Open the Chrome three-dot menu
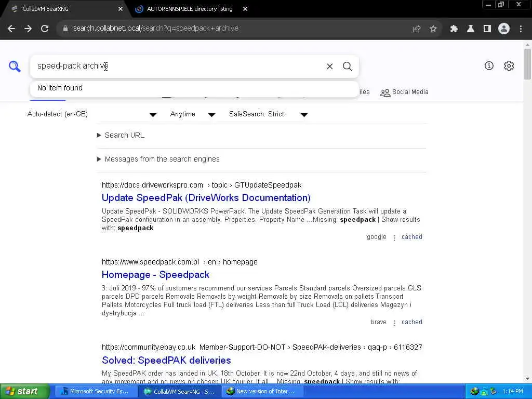This screenshot has width=532, height=399. click(521, 29)
